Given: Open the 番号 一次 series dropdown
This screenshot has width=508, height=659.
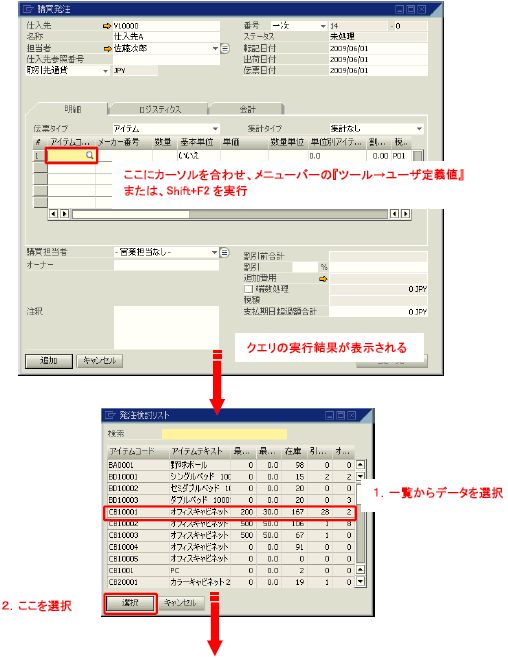Looking at the screenshot, I should click(x=323, y=26).
